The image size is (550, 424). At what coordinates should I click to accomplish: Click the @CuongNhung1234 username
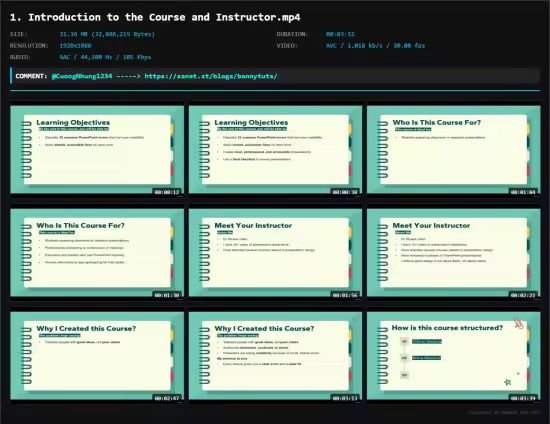click(x=82, y=76)
